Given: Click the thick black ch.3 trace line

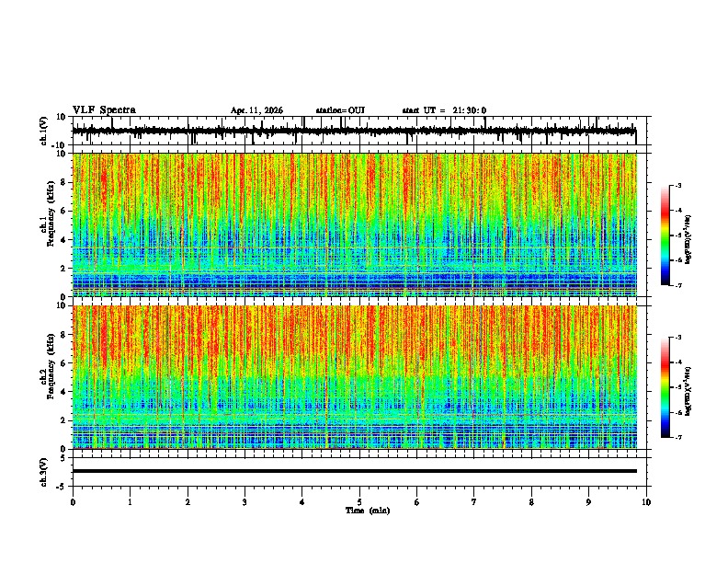Looking at the screenshot, I should pos(355,471).
